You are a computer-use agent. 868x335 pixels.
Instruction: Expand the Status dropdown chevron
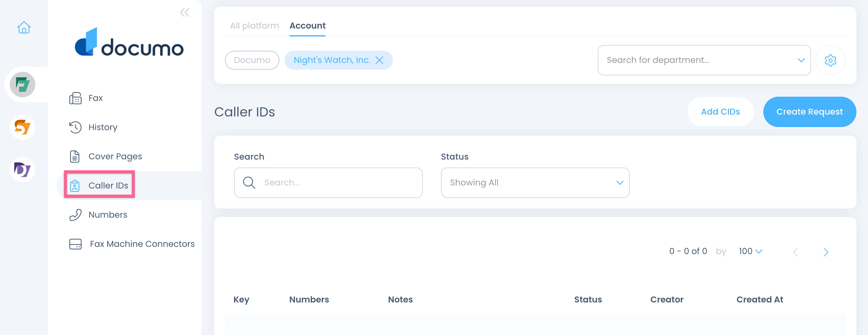coord(620,182)
